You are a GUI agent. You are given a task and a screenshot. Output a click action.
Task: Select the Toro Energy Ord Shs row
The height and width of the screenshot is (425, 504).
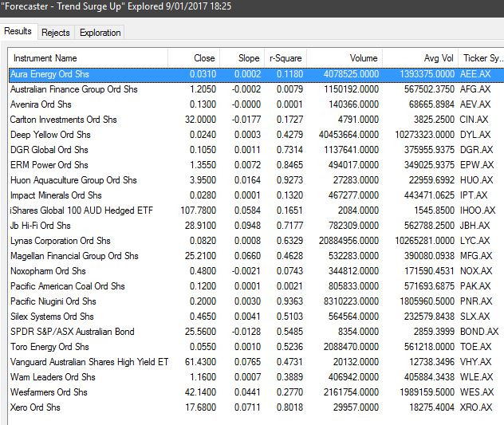(256, 347)
